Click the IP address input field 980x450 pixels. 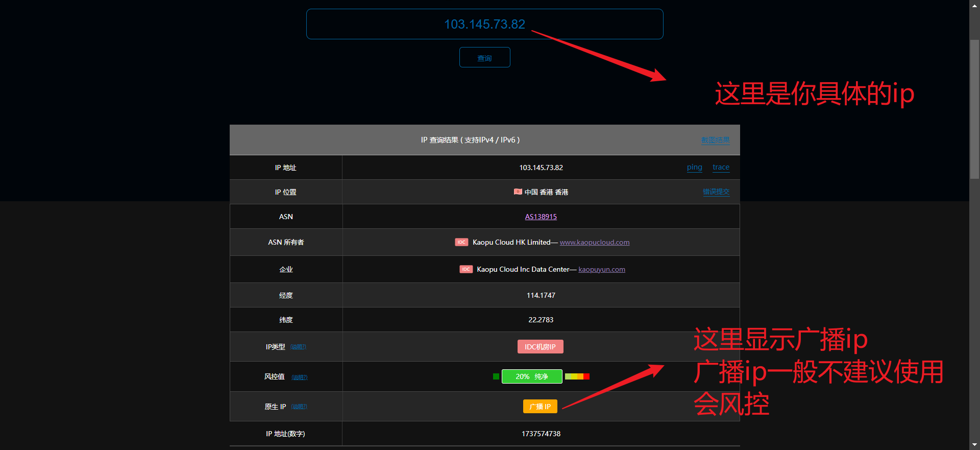coord(484,24)
